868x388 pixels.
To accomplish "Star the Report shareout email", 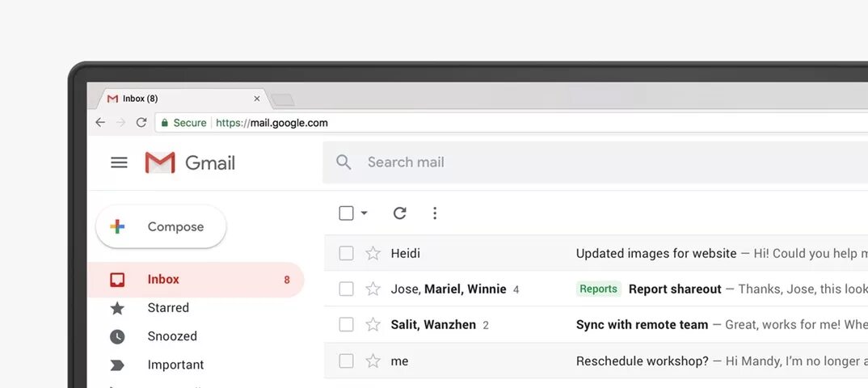I will [x=373, y=289].
